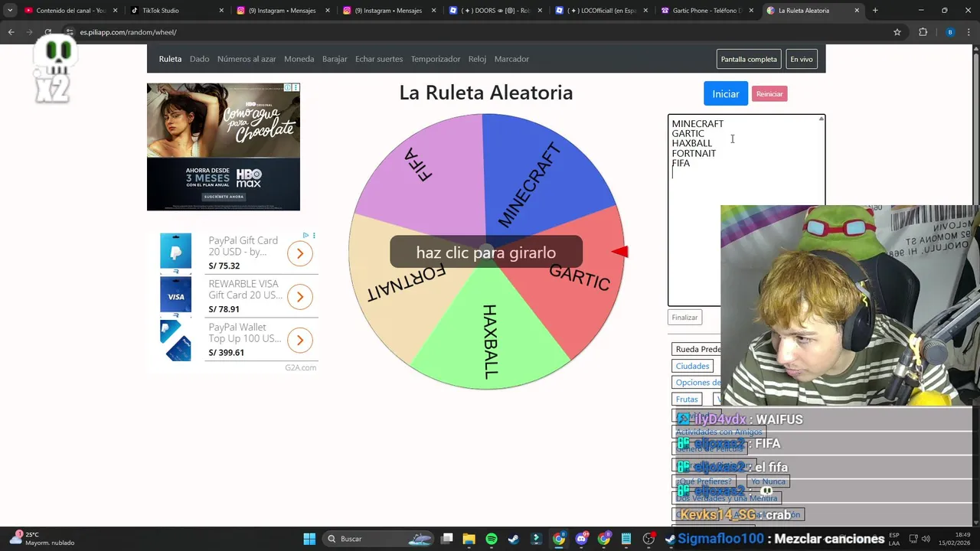Close the La Ruleta Aleatoria tab
The width and height of the screenshot is (980, 551).
[857, 11]
